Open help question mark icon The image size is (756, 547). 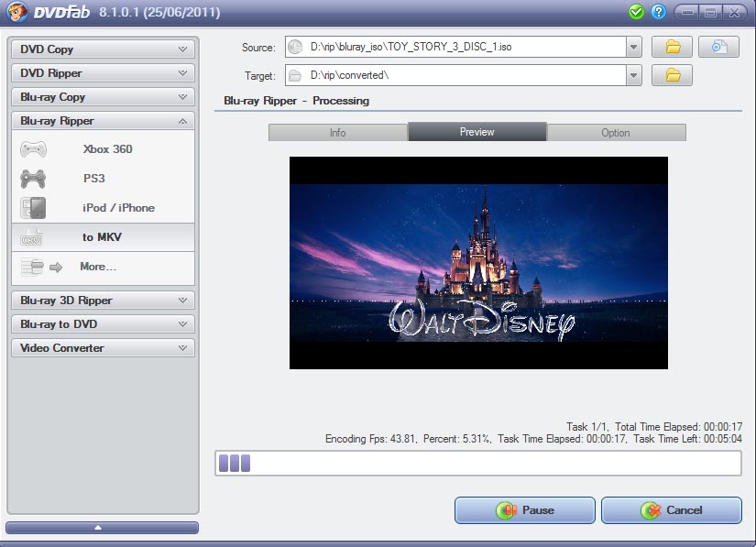(x=658, y=12)
